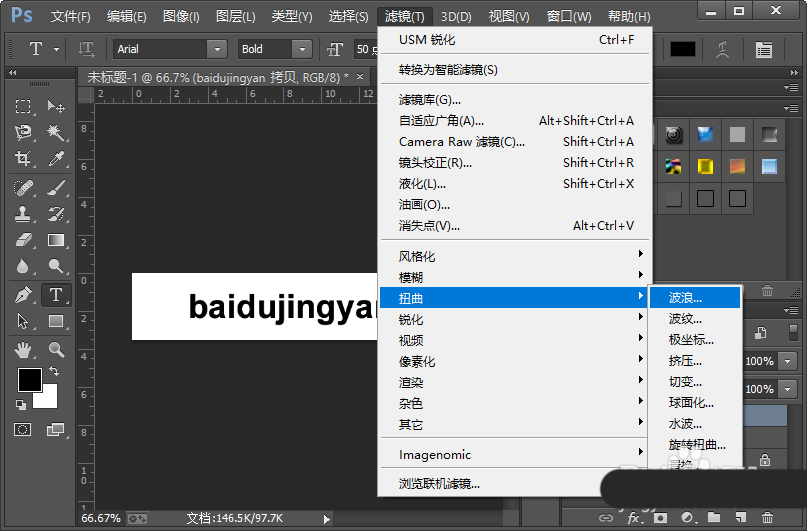Choose 切变... distort filter
This screenshot has height=531, width=807.
point(695,382)
